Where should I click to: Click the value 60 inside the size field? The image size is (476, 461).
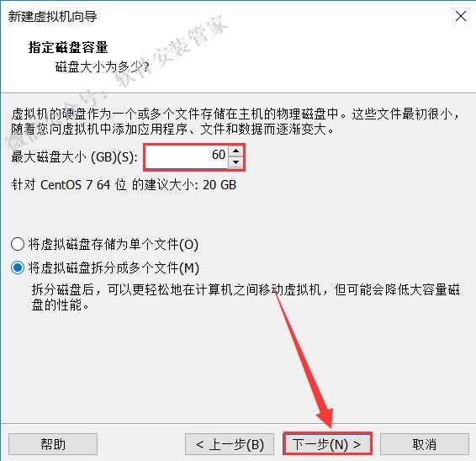click(x=219, y=155)
